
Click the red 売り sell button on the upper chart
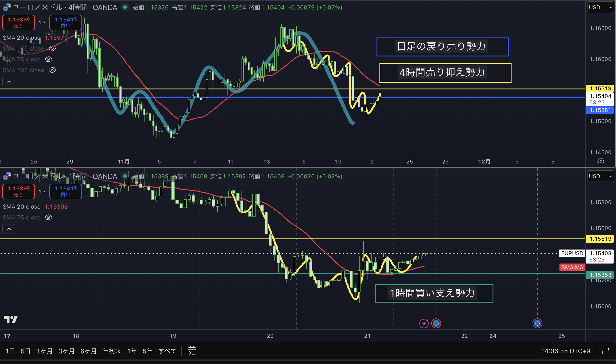[x=18, y=22]
